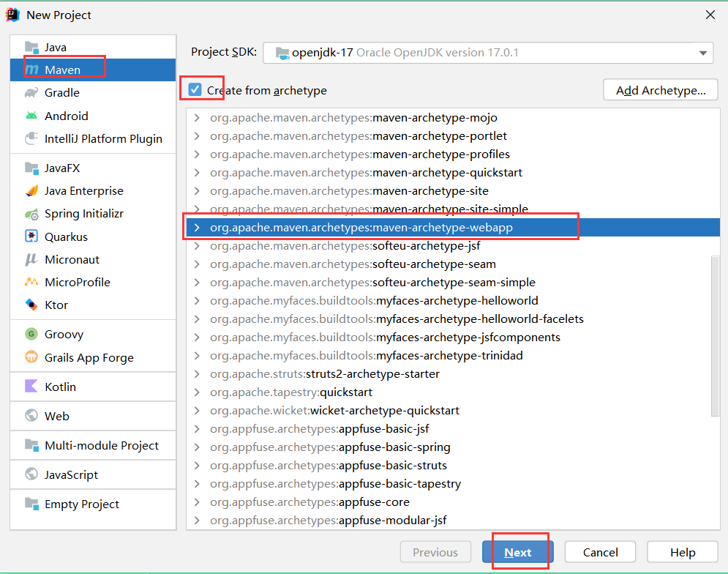Expand the wicket-archetype-quickstart node
The width and height of the screenshot is (728, 574).
coord(197,411)
